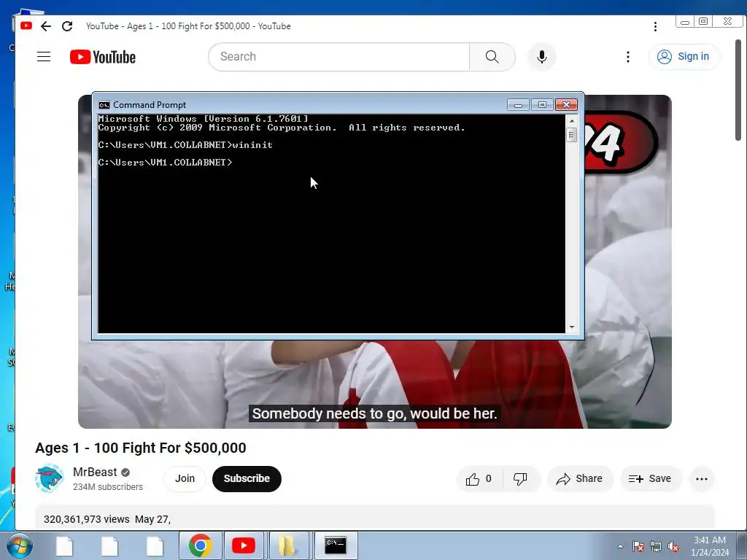Sign in to YouTube
Image resolution: width=747 pixels, height=560 pixels.
click(x=684, y=57)
